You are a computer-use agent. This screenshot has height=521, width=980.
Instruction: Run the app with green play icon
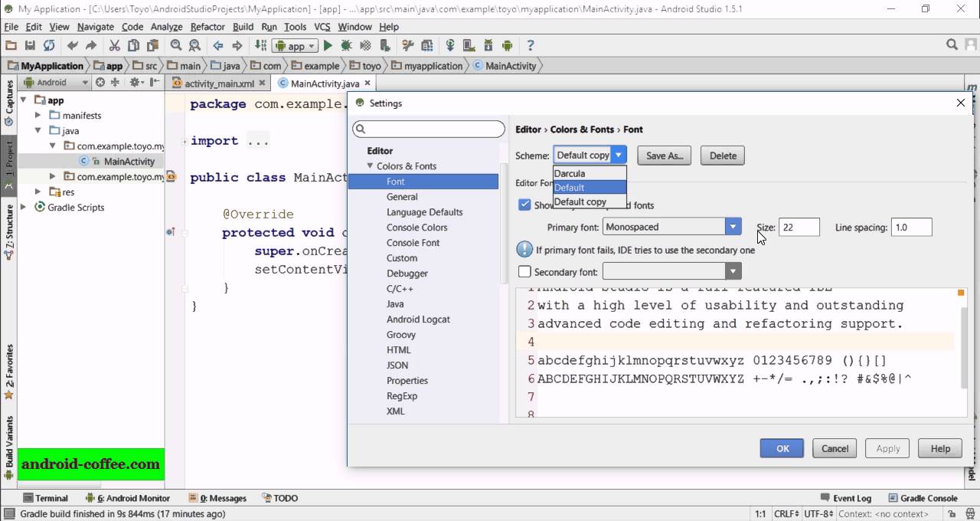pyautogui.click(x=328, y=46)
